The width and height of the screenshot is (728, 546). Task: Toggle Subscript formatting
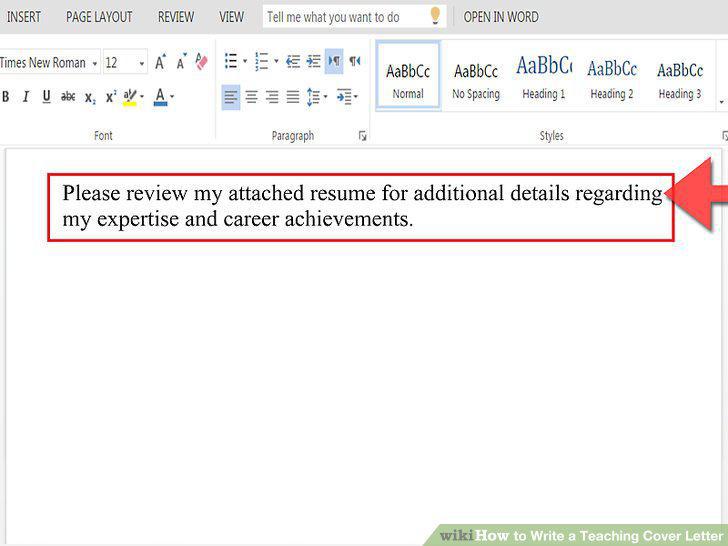(90, 98)
